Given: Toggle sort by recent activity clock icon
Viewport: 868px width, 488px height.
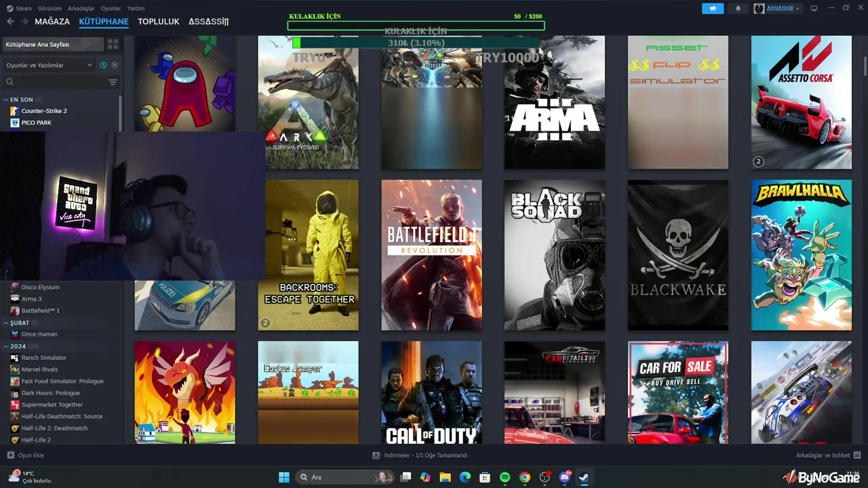Looking at the screenshot, I should point(103,65).
